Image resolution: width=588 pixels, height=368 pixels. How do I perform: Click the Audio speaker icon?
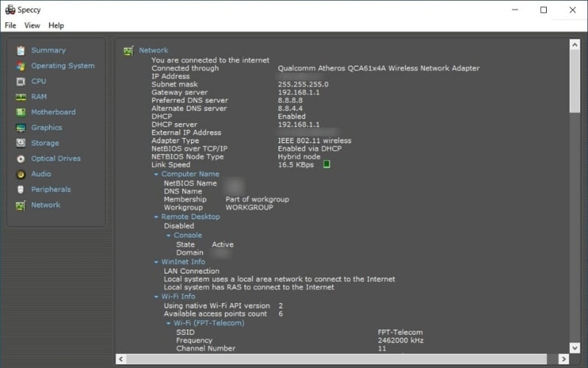[19, 174]
